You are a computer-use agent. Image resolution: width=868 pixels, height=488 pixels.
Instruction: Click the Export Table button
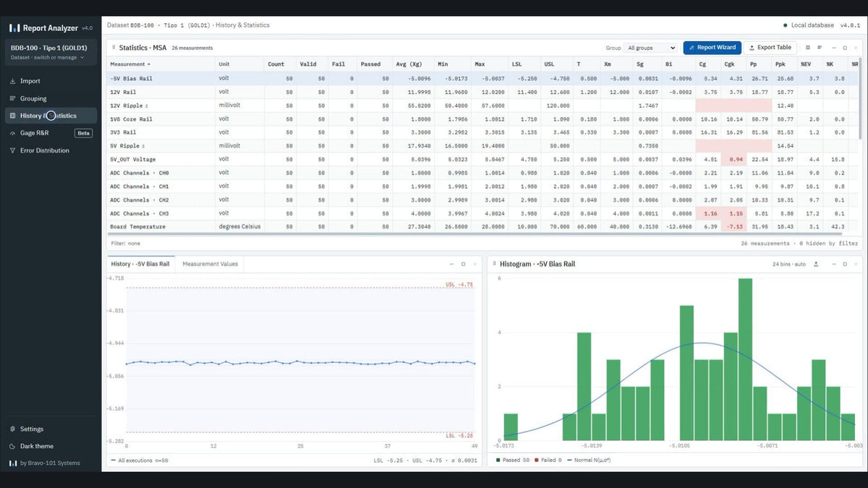pyautogui.click(x=770, y=48)
